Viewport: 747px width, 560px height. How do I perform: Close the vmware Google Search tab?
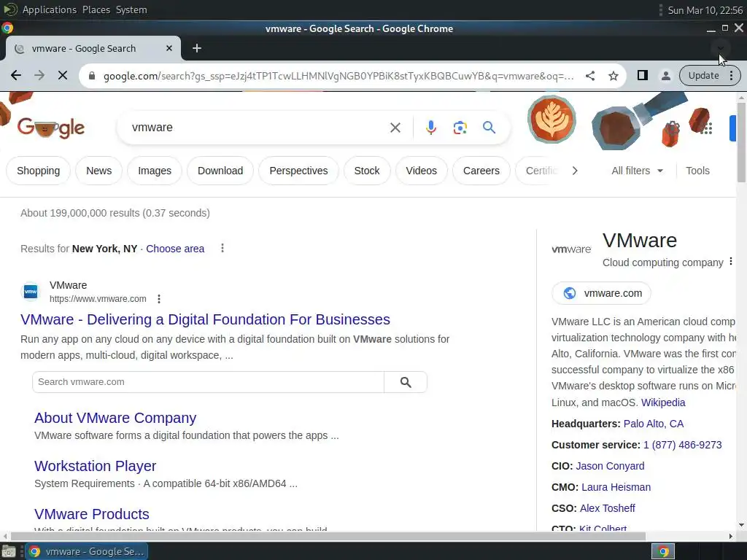click(x=169, y=48)
